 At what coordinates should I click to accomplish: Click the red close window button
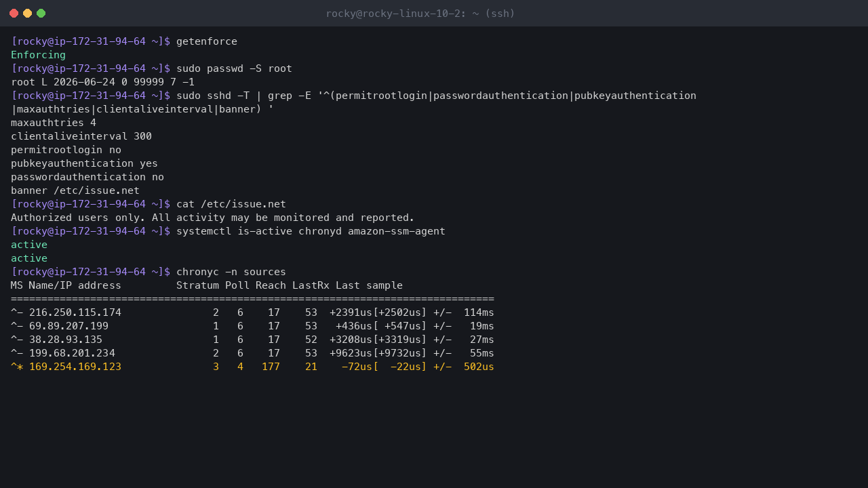tap(14, 14)
